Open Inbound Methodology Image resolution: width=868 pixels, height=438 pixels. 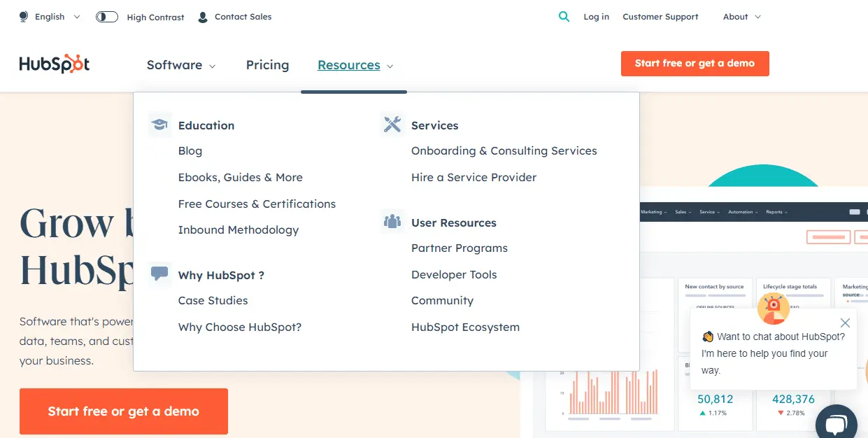click(239, 230)
